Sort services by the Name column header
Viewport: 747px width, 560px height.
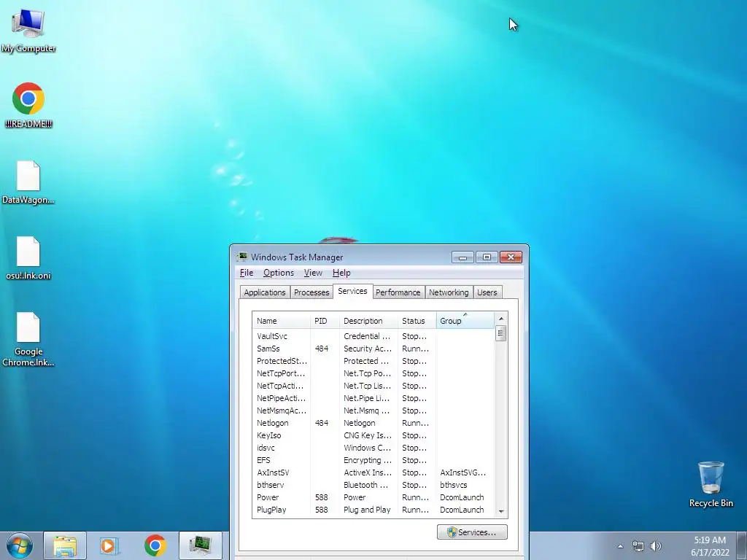pyautogui.click(x=281, y=321)
